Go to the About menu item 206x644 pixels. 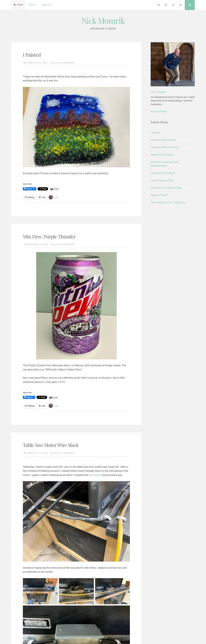tap(32, 5)
